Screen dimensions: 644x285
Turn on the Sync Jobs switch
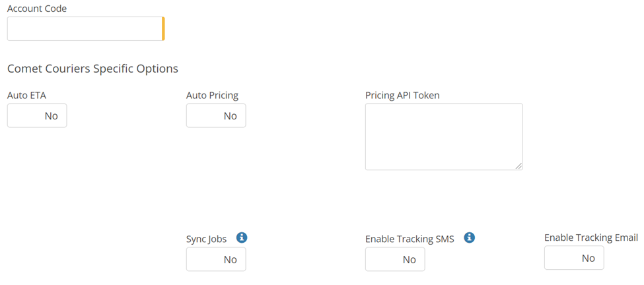(216, 259)
